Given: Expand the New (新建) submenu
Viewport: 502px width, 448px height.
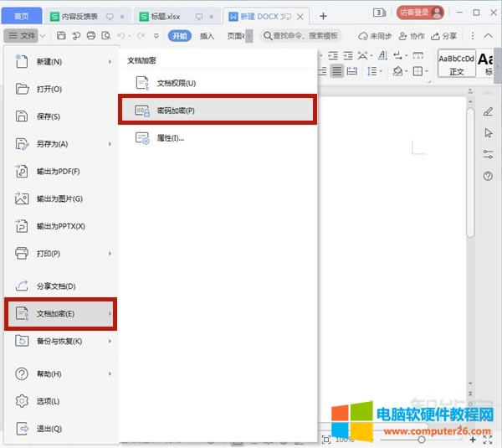Looking at the screenshot, I should (60, 62).
